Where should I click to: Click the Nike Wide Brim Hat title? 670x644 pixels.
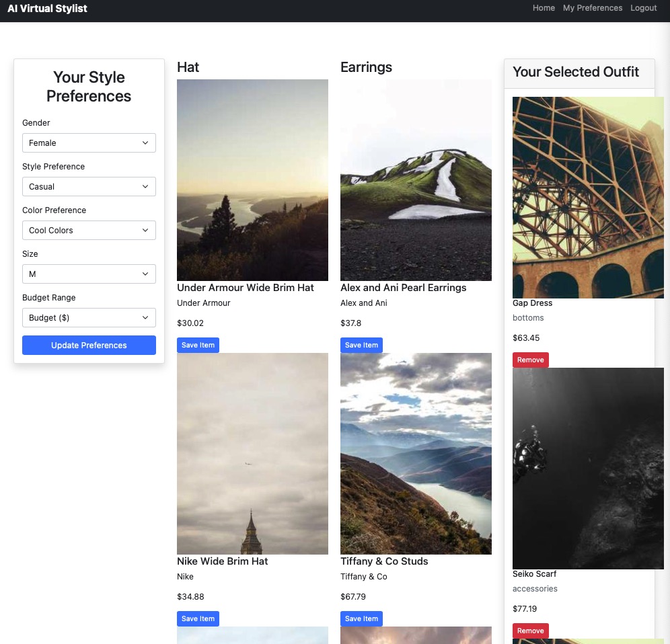coord(222,561)
